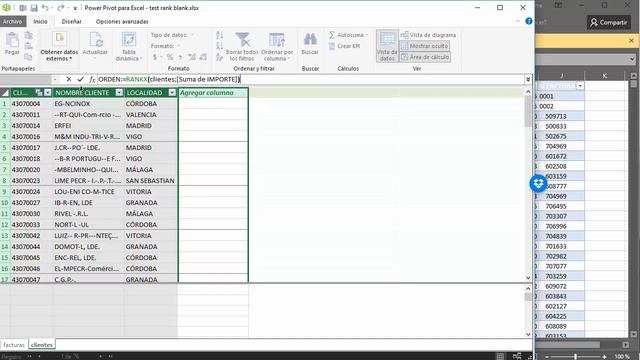Switch to Vista de diagrama
This screenshot has width=640, height=360.
(428, 35)
